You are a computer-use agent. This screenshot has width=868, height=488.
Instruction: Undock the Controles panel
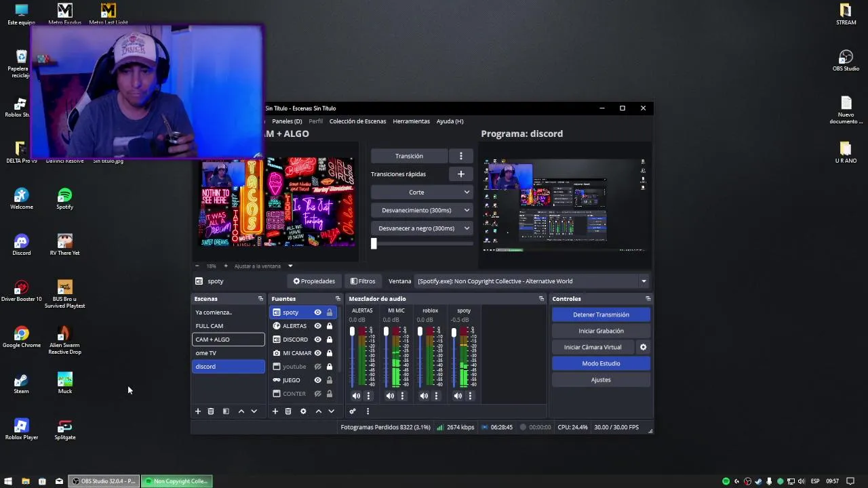click(x=648, y=299)
